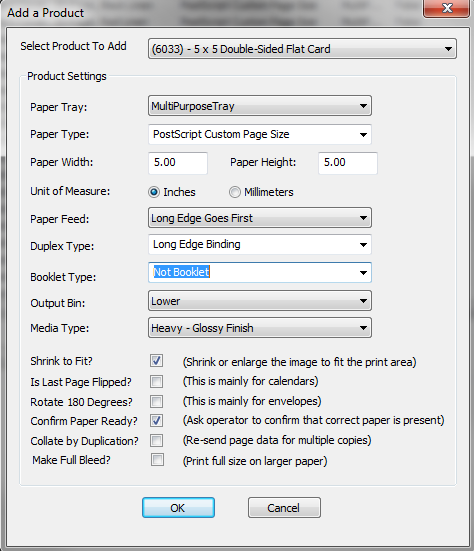This screenshot has width=474, height=551.
Task: Open the Output Bin dropdown
Action: (260, 301)
